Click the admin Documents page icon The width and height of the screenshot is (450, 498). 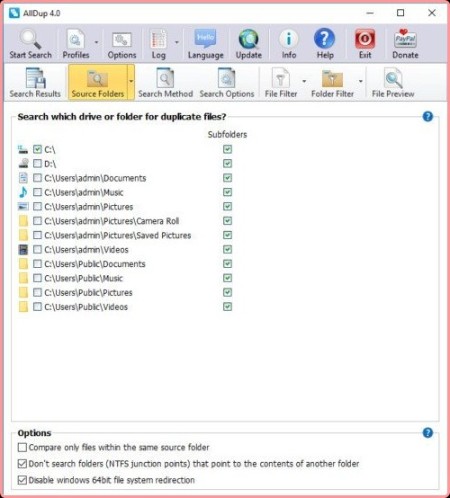[23, 178]
